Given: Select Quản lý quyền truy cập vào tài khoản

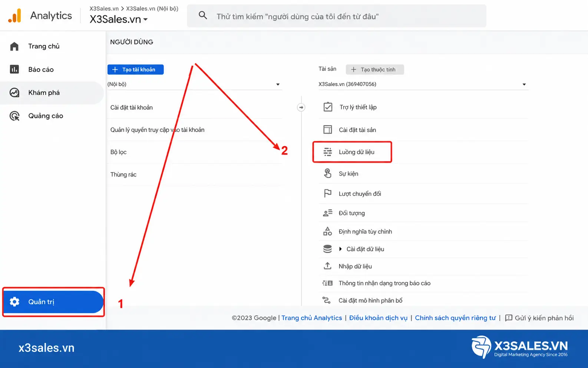Looking at the screenshot, I should [194, 130].
